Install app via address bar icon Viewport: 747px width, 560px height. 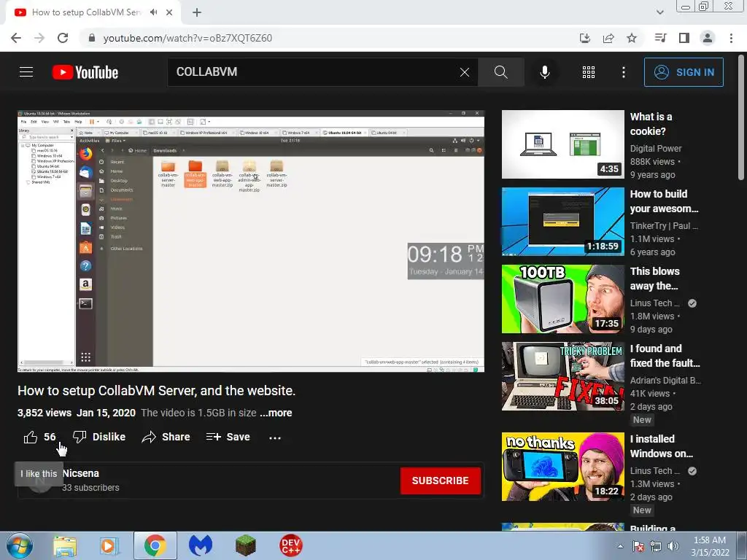coord(585,38)
